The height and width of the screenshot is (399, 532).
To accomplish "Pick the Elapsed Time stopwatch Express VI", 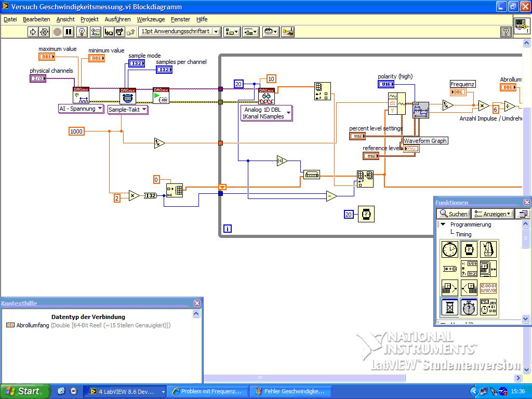I will [469, 307].
